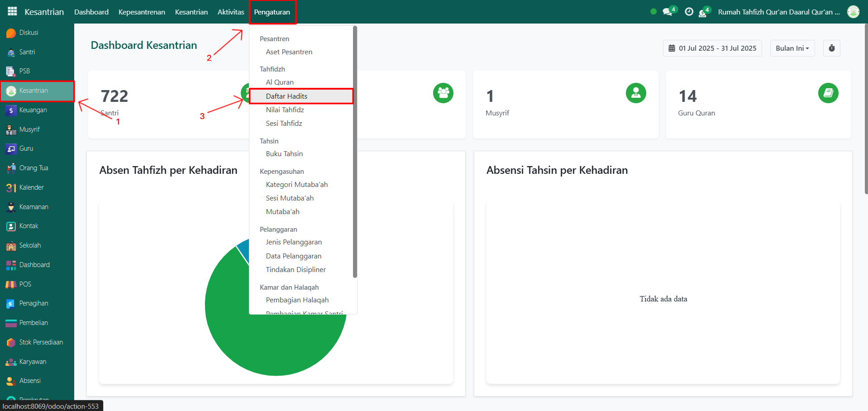Click the clock activities icon
Viewport: 868px width, 411px height.
[689, 12]
